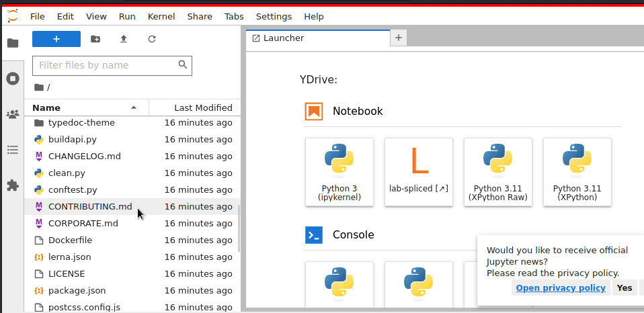Image resolution: width=644 pixels, height=313 pixels.
Task: Select the typedoc-theme folder
Action: coord(132,123)
